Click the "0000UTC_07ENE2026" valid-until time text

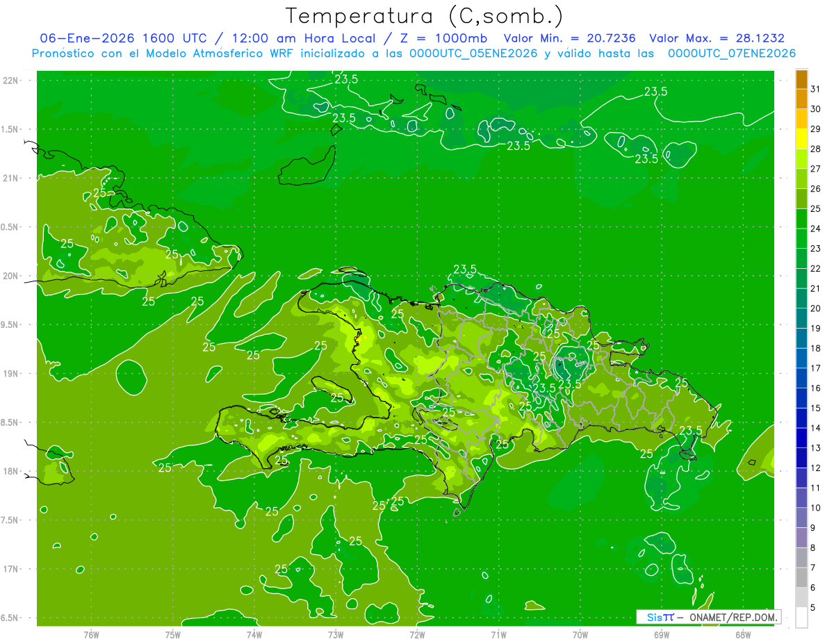click(x=732, y=53)
